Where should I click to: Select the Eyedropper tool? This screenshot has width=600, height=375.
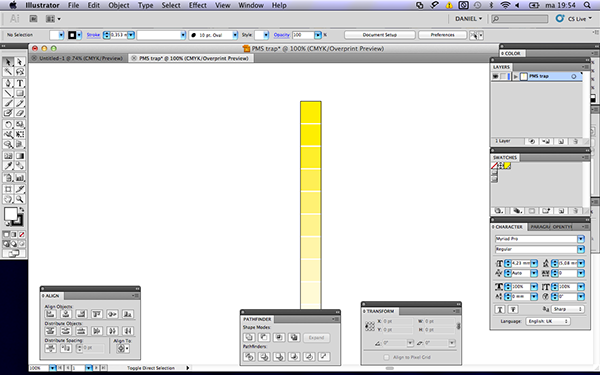tap(8, 166)
